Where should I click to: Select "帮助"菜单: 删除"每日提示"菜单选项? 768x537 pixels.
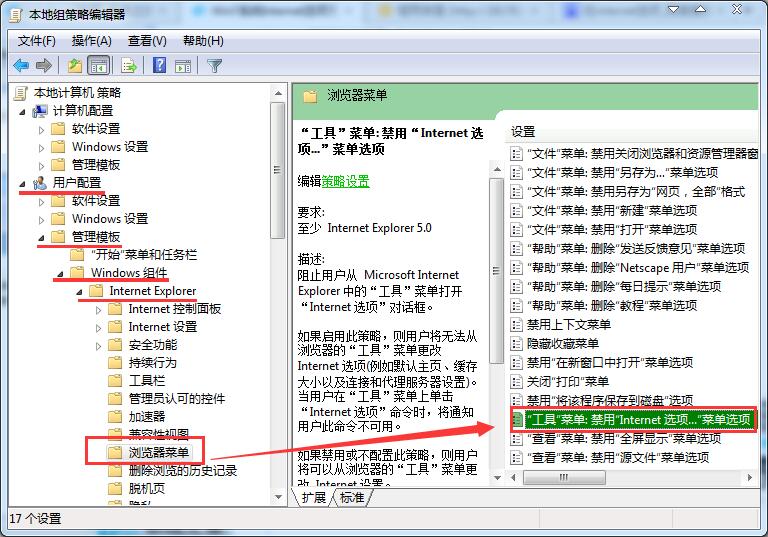click(x=616, y=286)
